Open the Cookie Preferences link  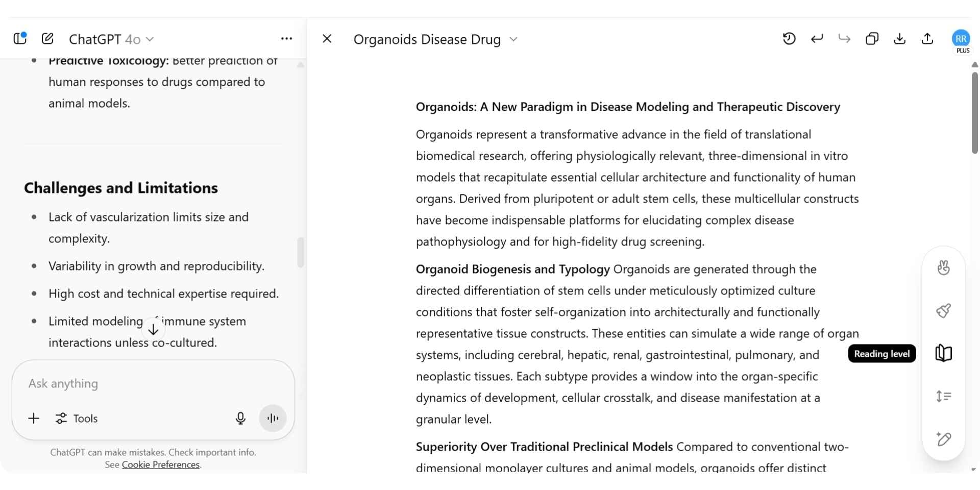click(160, 464)
